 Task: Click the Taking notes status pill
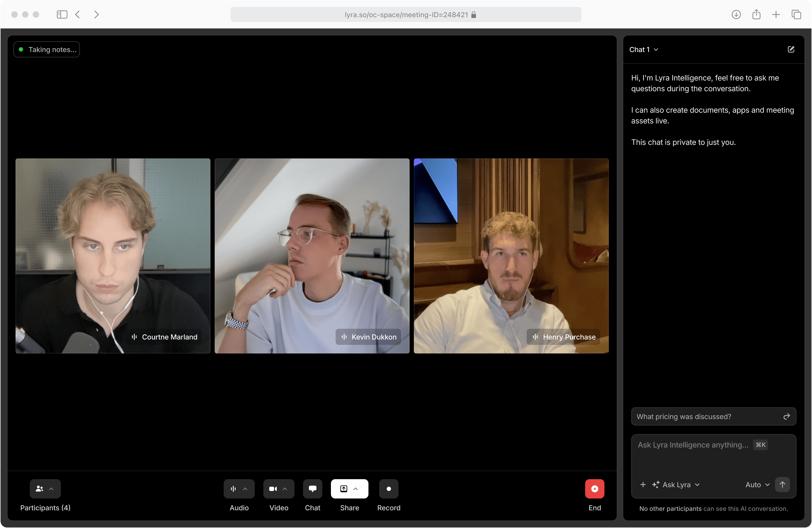(47, 49)
